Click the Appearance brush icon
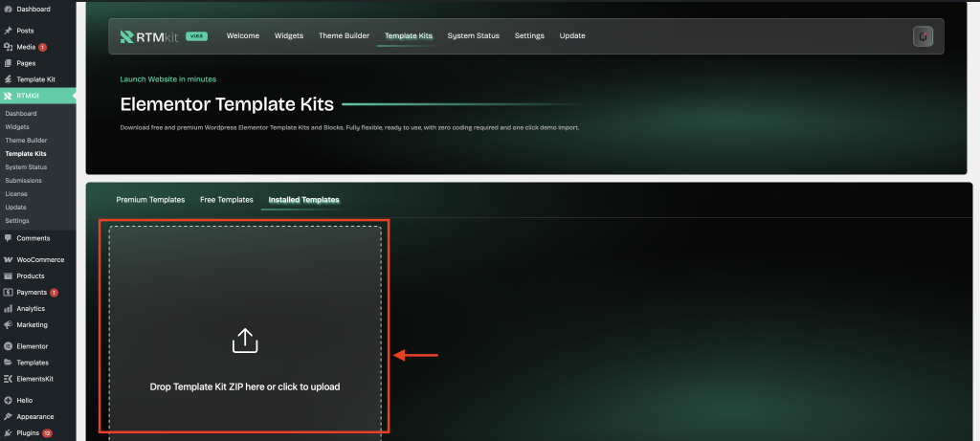Viewport: 980px width, 441px height. point(8,417)
